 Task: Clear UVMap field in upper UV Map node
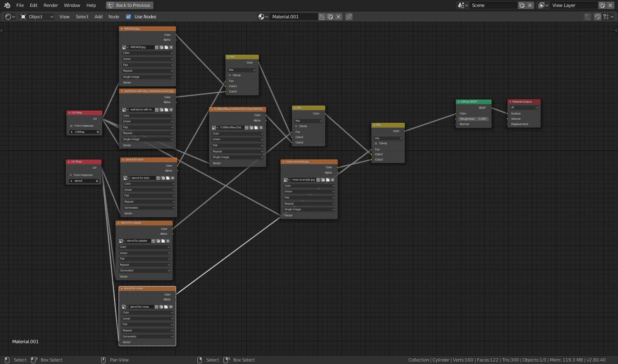click(x=97, y=132)
